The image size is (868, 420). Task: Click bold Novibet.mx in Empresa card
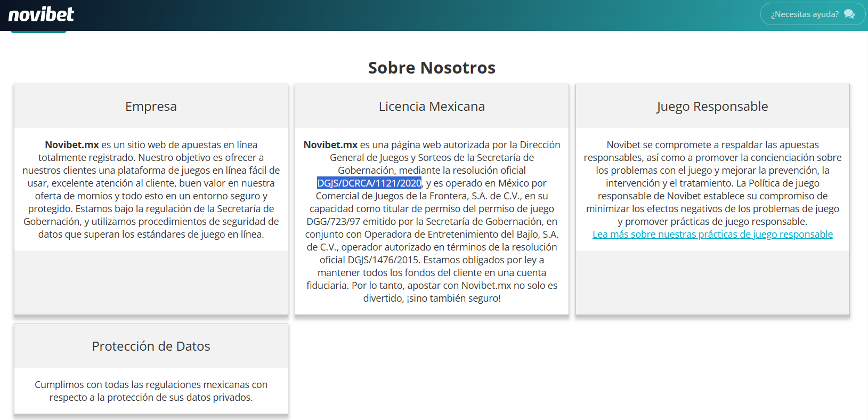pyautogui.click(x=72, y=145)
